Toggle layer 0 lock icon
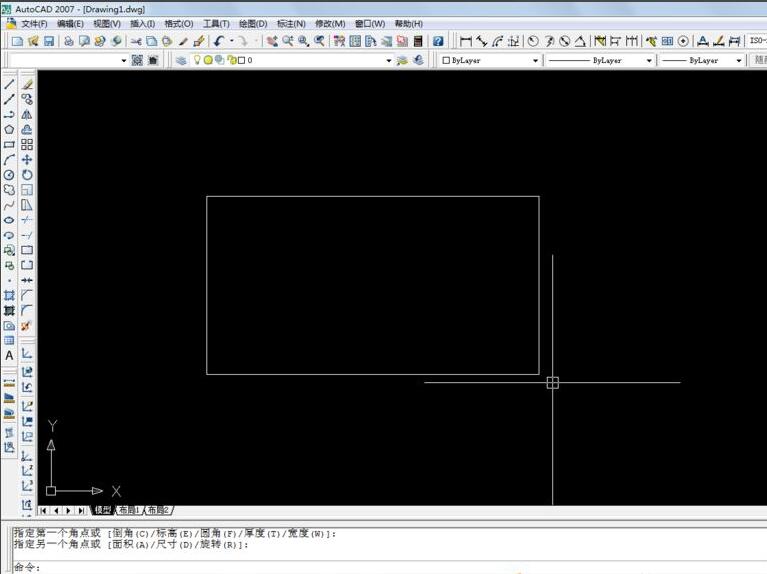This screenshot has width=767, height=574. pyautogui.click(x=231, y=60)
